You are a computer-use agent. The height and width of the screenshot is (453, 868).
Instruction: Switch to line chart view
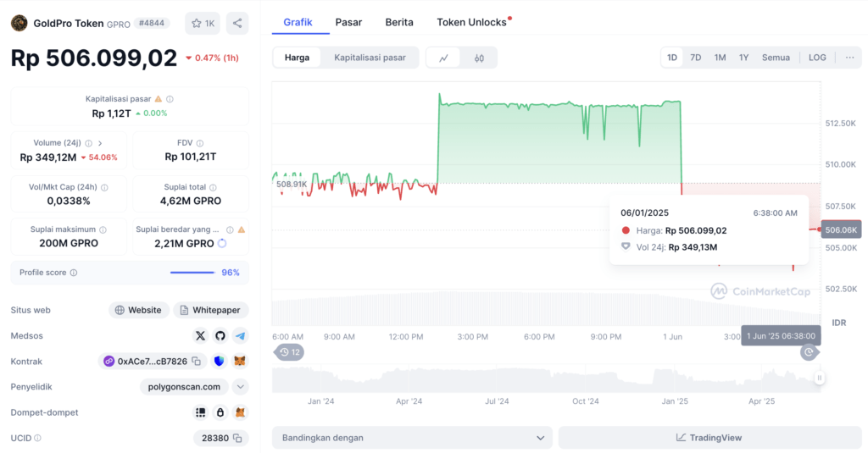pos(443,58)
